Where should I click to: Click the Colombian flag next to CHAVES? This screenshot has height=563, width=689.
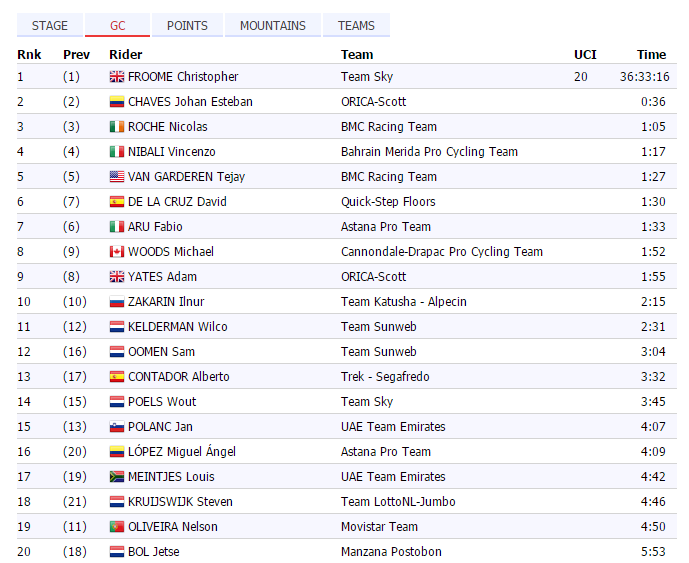click(116, 102)
